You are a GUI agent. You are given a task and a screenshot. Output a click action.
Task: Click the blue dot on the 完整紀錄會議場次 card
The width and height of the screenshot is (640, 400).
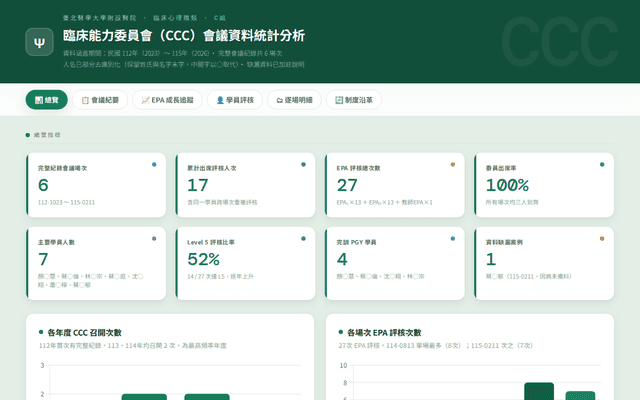154,164
